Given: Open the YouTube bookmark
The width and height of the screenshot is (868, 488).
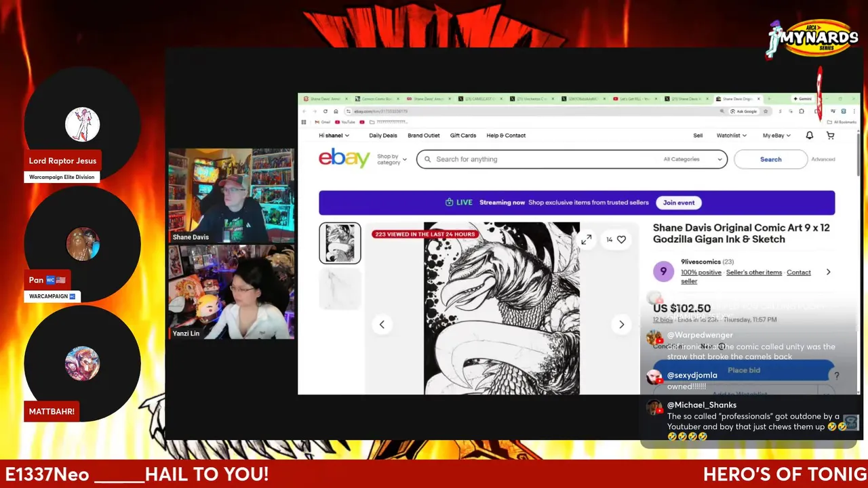Looking at the screenshot, I should coord(344,122).
